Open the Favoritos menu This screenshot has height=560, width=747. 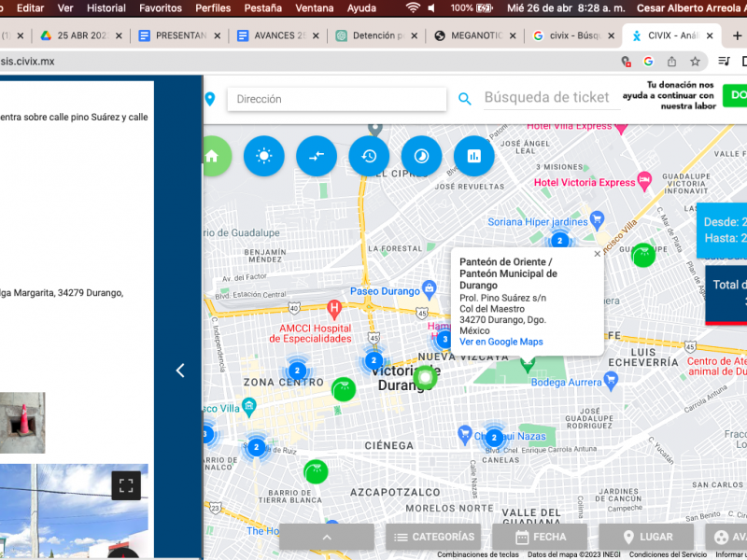[160, 8]
